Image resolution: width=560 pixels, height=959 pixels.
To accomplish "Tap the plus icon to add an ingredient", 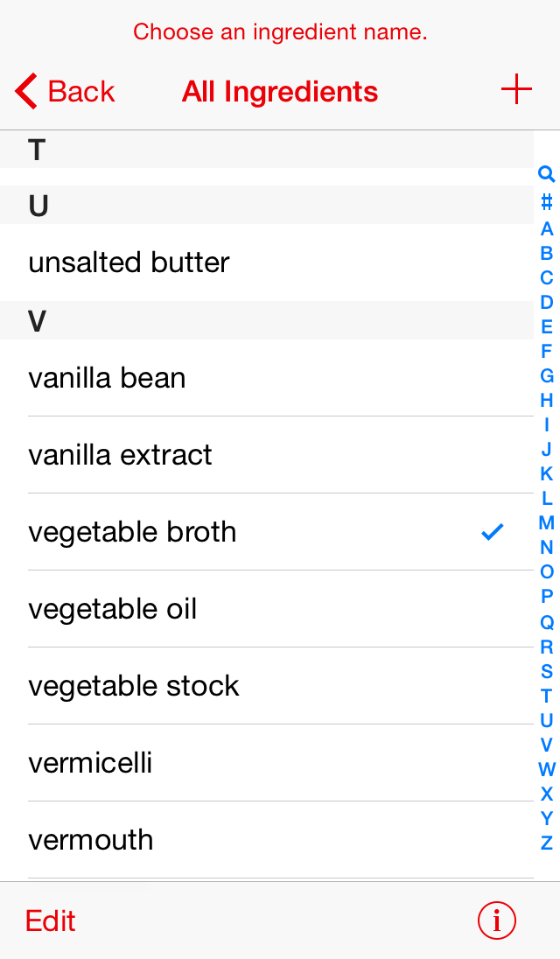I will pyautogui.click(x=516, y=88).
